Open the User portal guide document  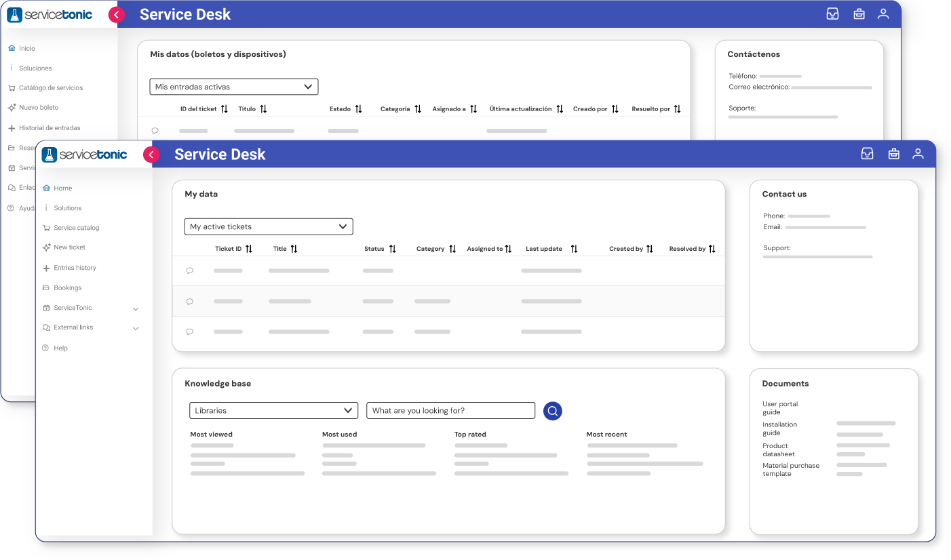click(x=780, y=408)
